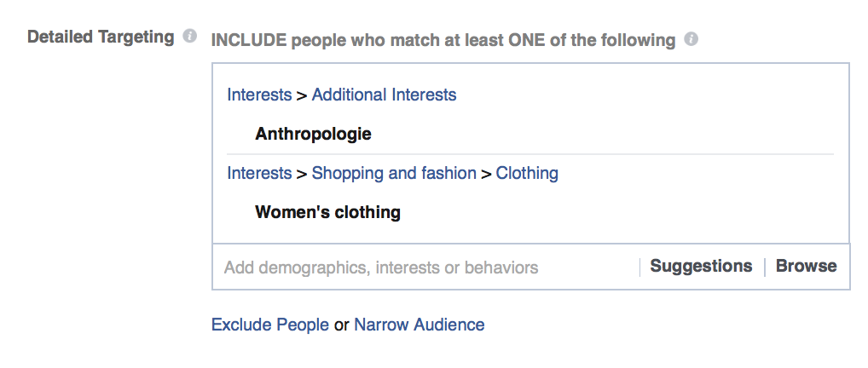Click the Narrow Audience link
The height and width of the screenshot is (368, 868).
tap(420, 325)
